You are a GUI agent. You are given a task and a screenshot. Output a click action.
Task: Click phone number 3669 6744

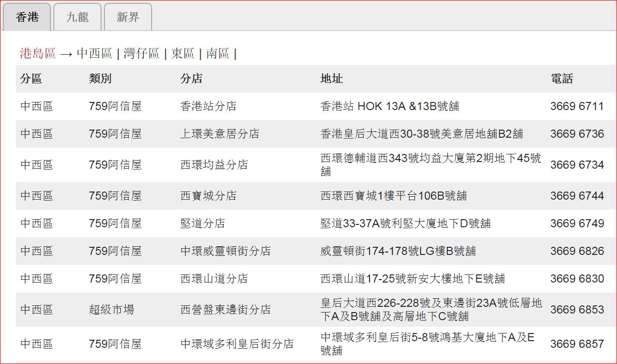[x=577, y=196]
